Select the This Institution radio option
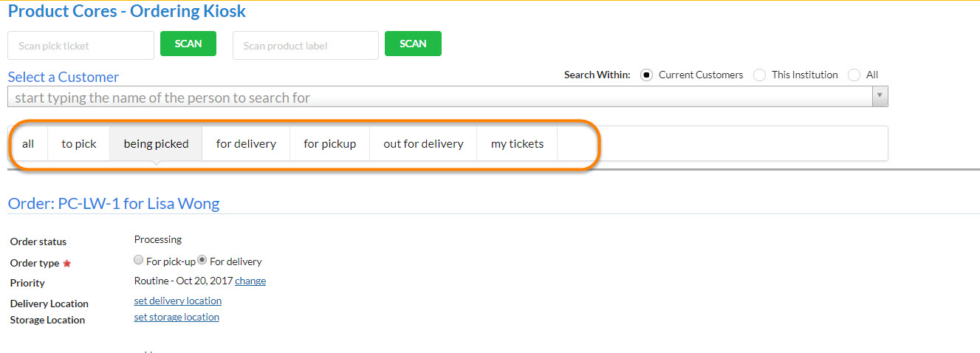This screenshot has width=980, height=353. pyautogui.click(x=759, y=75)
